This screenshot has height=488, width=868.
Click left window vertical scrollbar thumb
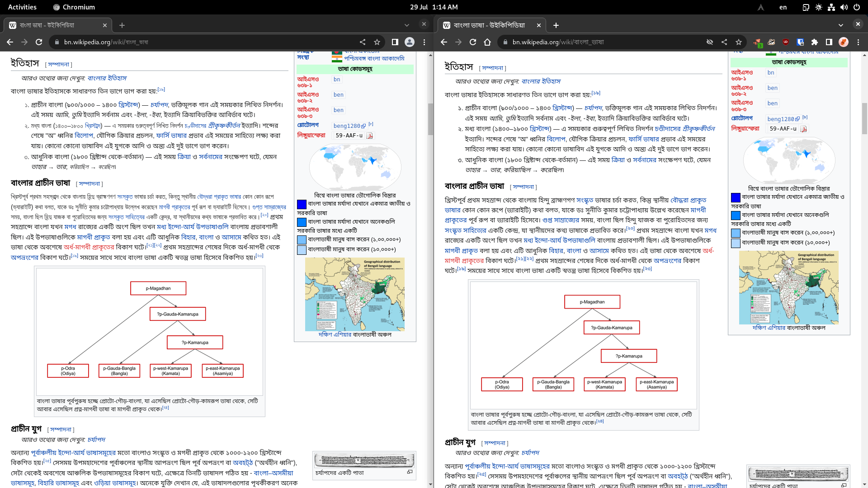[430, 119]
